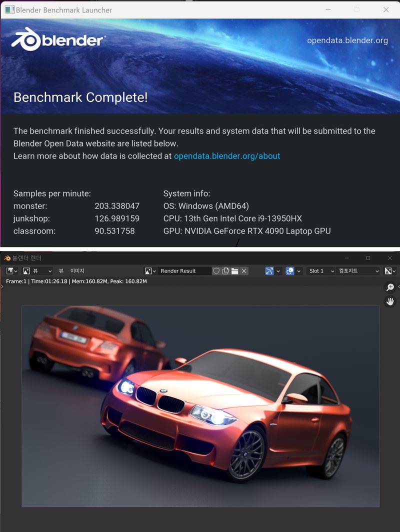Open the 컴포지트 layer dropdown
The image size is (400, 532).
pos(358,271)
